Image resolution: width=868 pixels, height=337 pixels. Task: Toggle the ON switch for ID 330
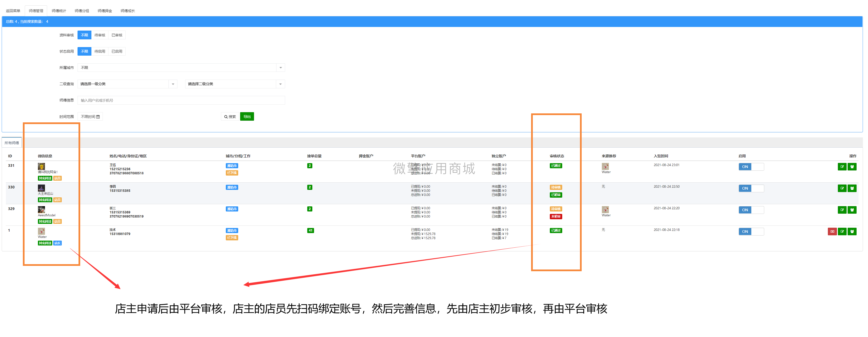(751, 188)
